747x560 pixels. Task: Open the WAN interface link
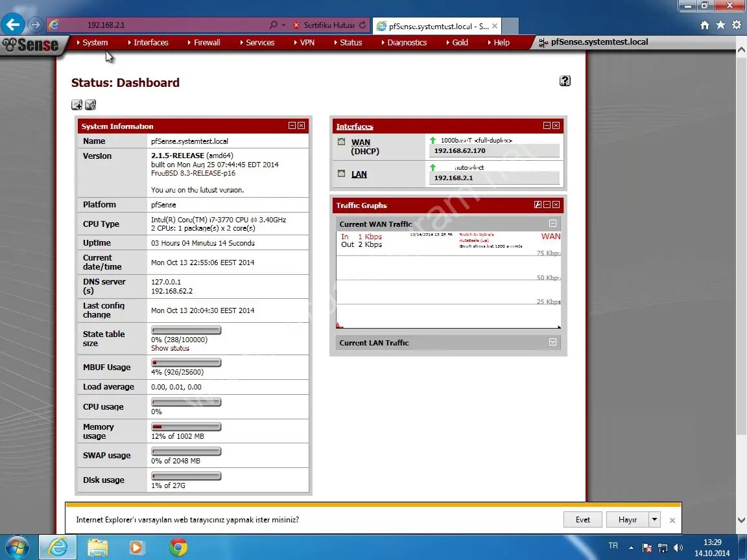tap(361, 143)
